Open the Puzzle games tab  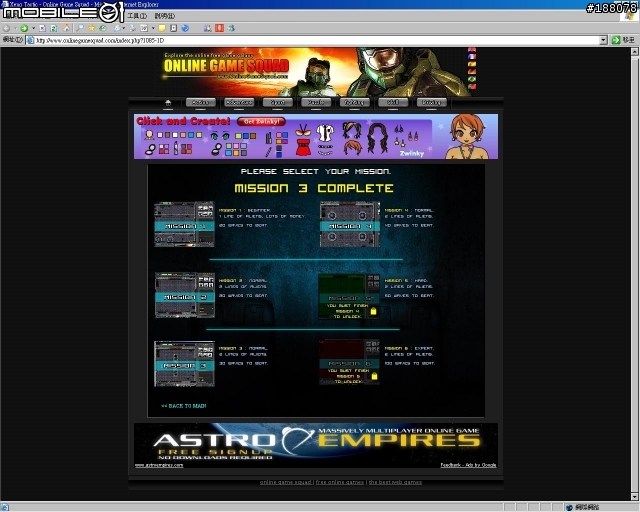click(x=316, y=102)
